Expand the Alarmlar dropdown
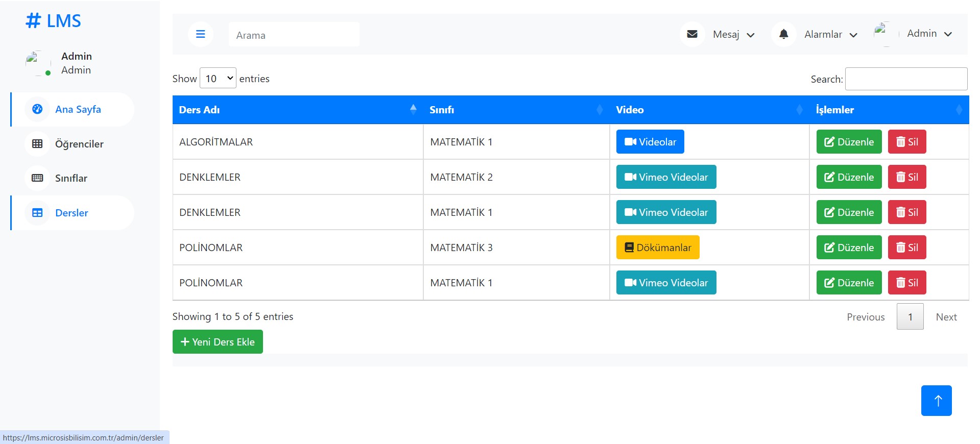This screenshot has height=444, width=980. (830, 35)
